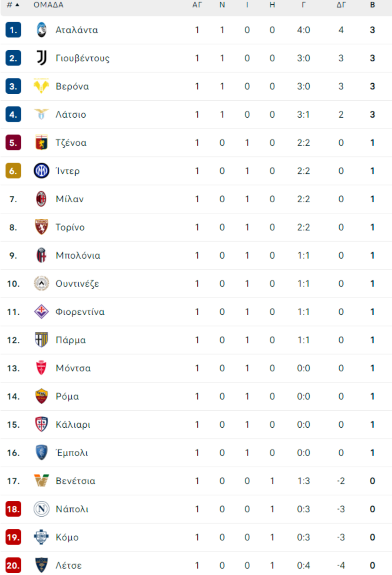Image resolution: width=392 pixels, height=575 pixels.
Task: Click the Atalanta club crest
Action: (41, 30)
